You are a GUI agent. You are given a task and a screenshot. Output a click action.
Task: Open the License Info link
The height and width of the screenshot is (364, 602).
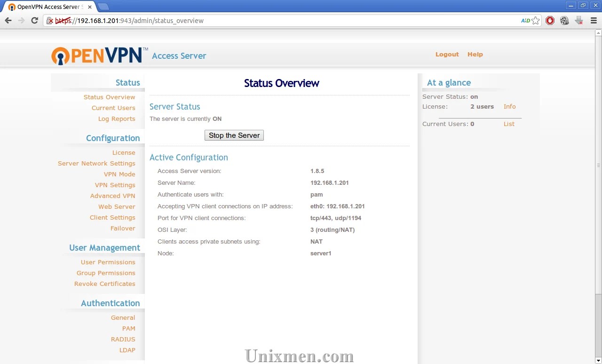tap(509, 106)
